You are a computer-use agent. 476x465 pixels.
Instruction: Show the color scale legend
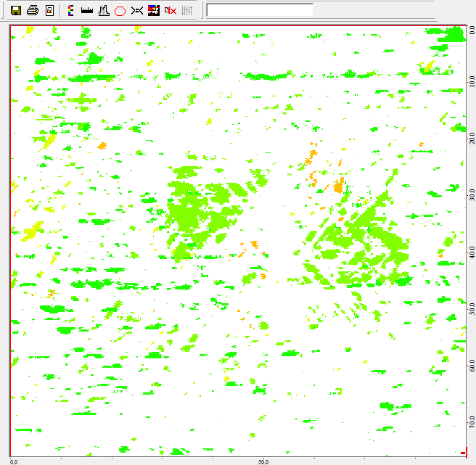pos(70,11)
